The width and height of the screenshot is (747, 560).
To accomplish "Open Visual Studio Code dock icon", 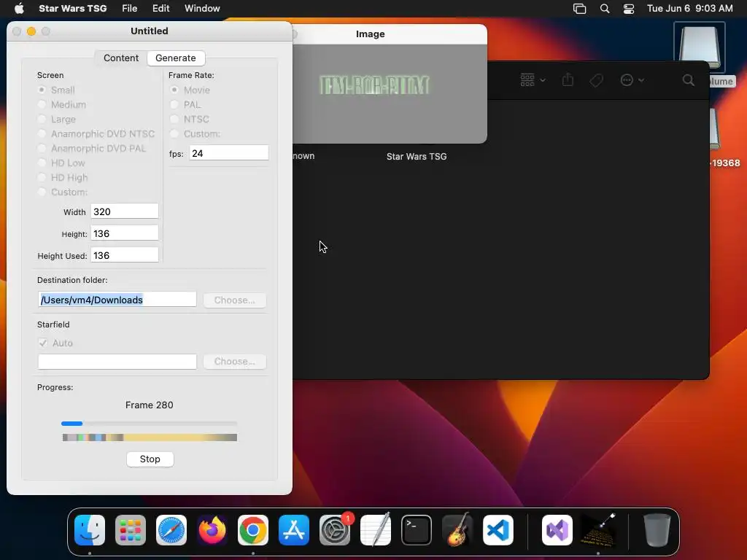I will click(498, 530).
